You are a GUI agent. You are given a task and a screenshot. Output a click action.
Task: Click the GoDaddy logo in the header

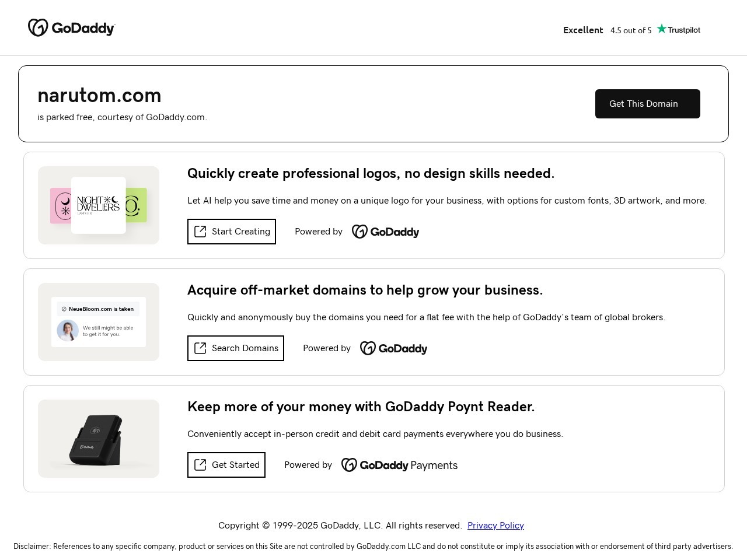tap(72, 28)
